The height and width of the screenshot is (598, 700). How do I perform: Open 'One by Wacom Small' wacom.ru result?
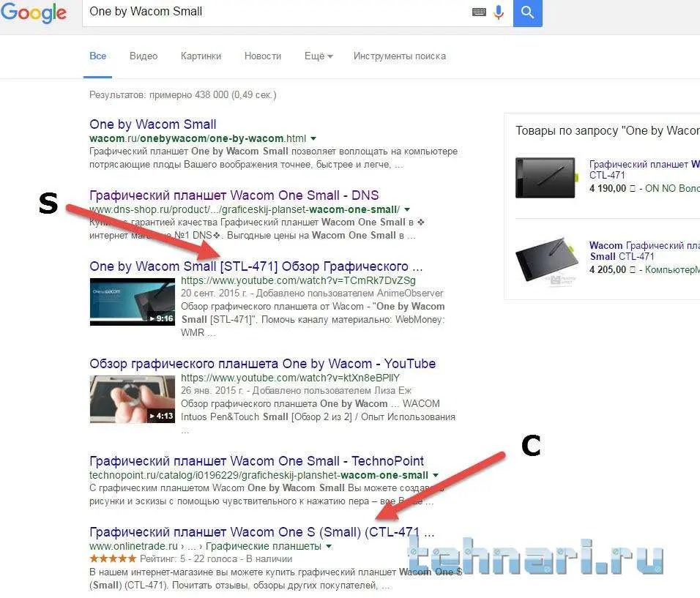click(x=153, y=124)
